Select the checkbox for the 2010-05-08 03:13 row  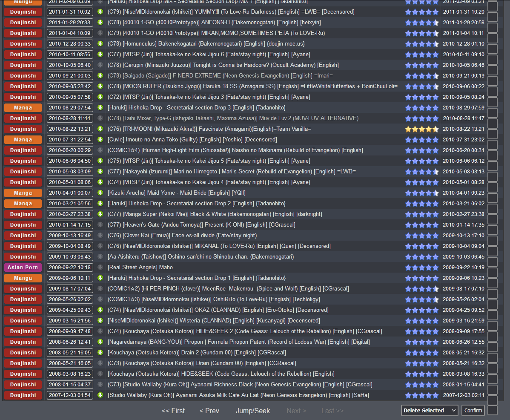click(493, 177)
